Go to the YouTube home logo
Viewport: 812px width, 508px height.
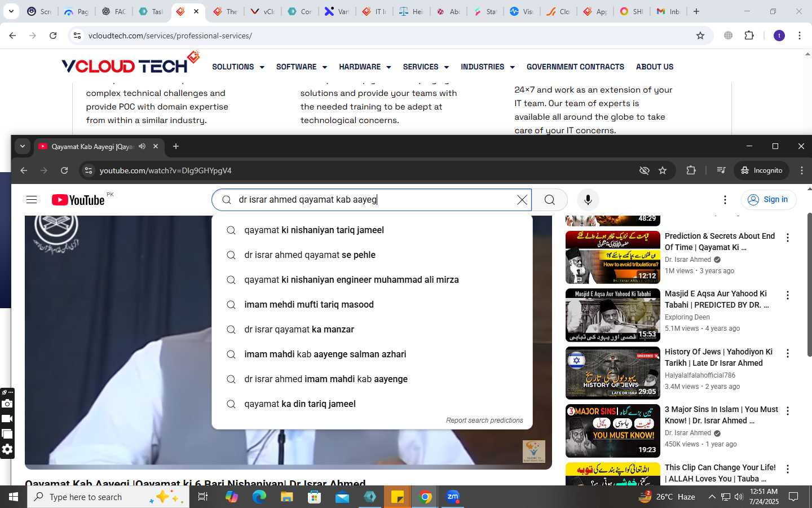(79, 200)
